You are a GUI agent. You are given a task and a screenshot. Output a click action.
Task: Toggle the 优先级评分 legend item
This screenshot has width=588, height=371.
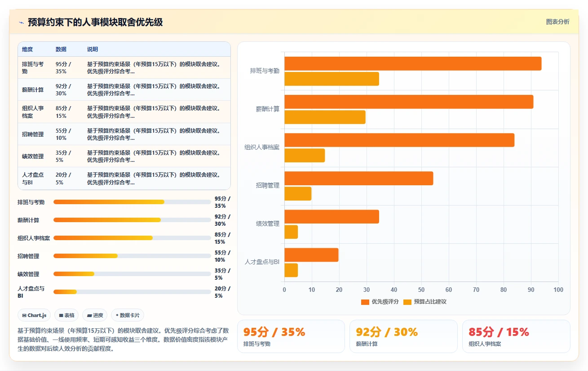pyautogui.click(x=380, y=302)
